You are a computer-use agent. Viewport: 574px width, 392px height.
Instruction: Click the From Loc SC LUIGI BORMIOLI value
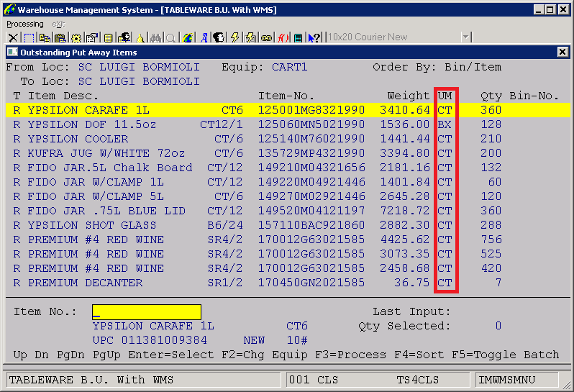click(x=139, y=67)
